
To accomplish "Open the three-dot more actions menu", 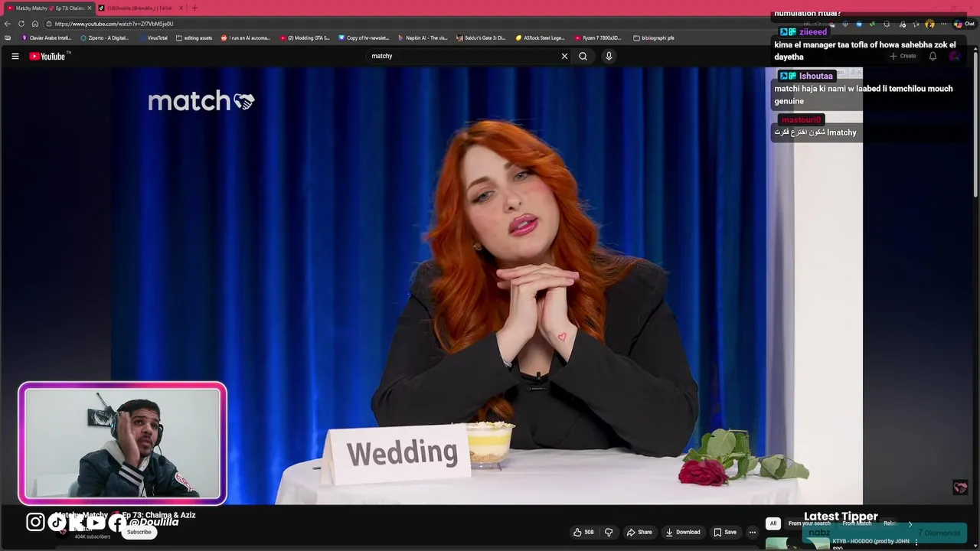I will coord(753,532).
